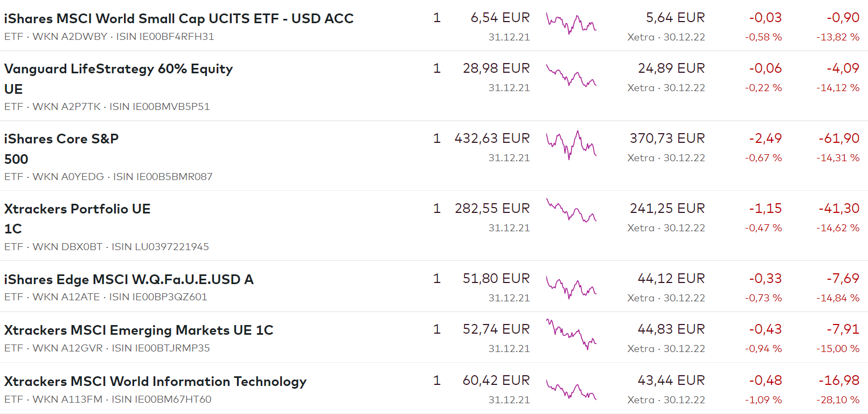Click the -28,10 % total loss value

coord(838,400)
